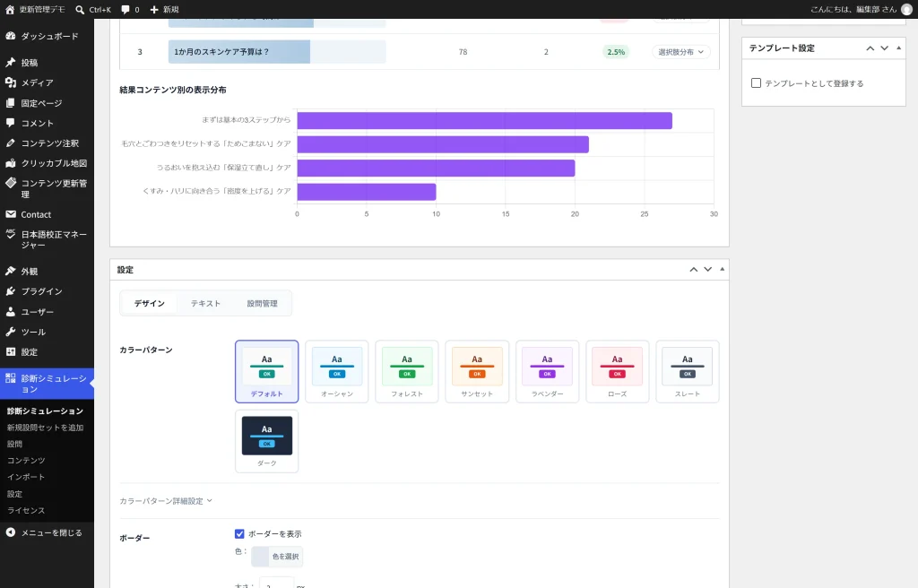The width and height of the screenshot is (918, 588).
Task: Click 更新管理デモ site name link
Action: coord(42,9)
